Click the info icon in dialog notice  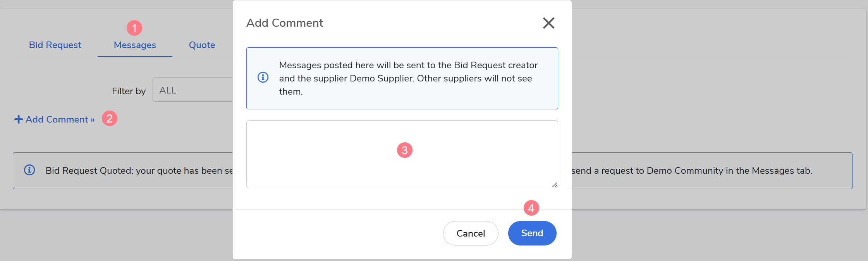coord(263,77)
